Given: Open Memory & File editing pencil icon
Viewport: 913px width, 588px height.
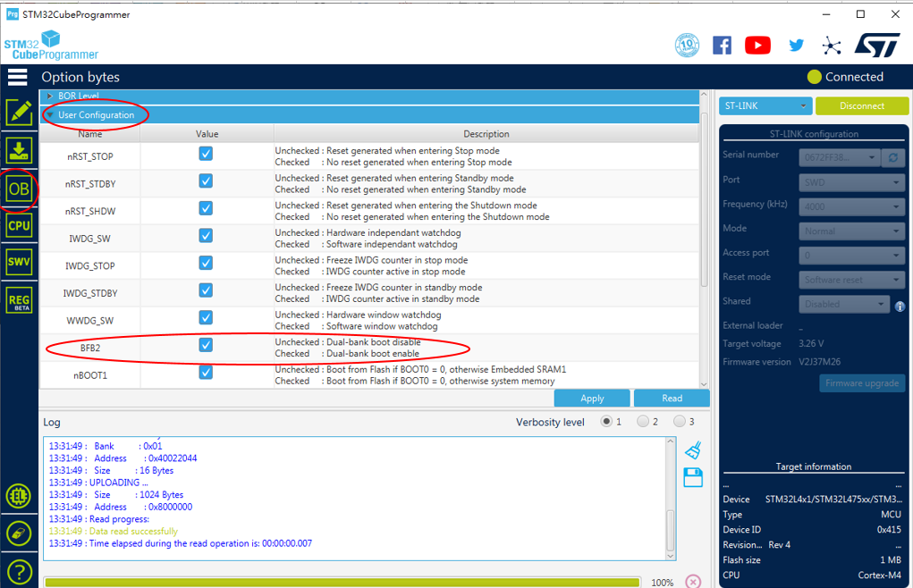Looking at the screenshot, I should coord(19,113).
